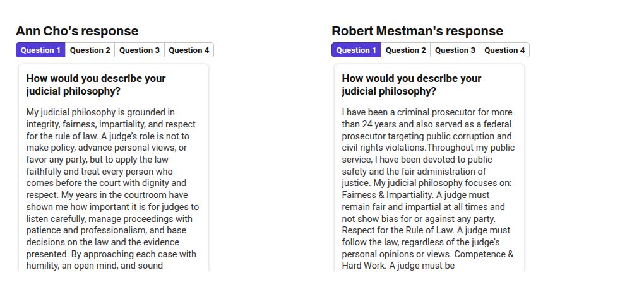Switch to Ann Cho's Question 3 tab
The image size is (644, 287).
[140, 50]
